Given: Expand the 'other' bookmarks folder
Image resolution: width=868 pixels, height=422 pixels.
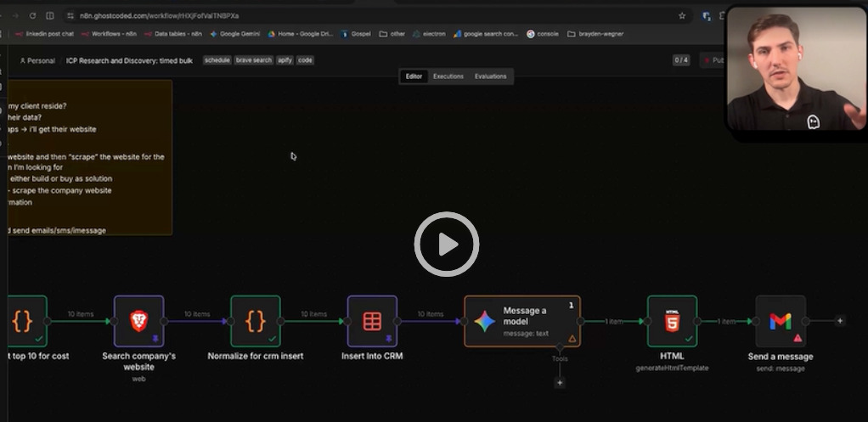Looking at the screenshot, I should coord(392,34).
